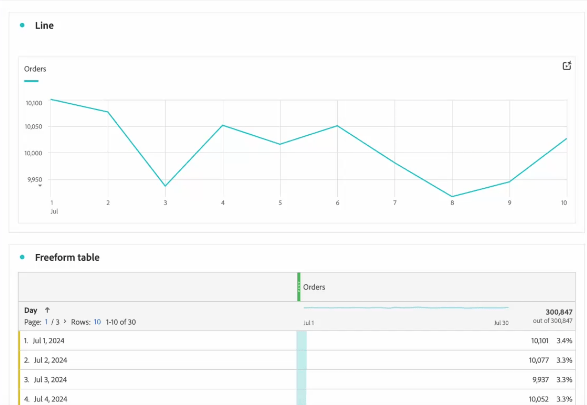Click the teal Orders legend color line
The image size is (587, 405).
click(31, 81)
